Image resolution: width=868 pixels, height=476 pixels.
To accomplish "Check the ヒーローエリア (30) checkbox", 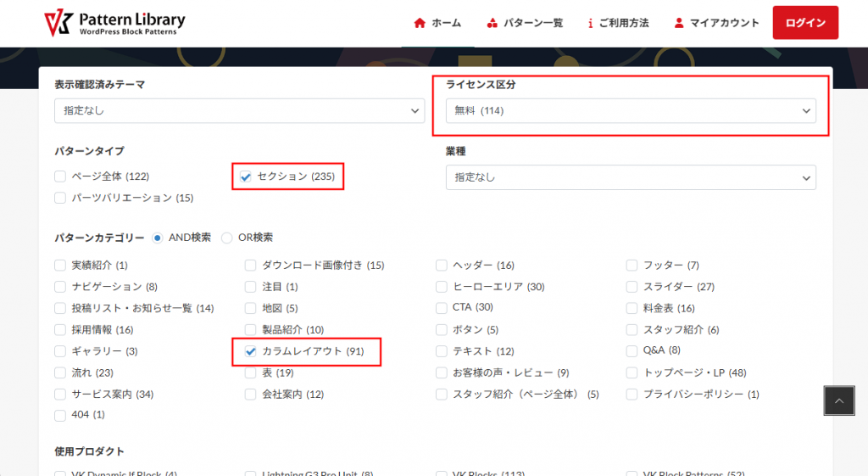I will (442, 287).
